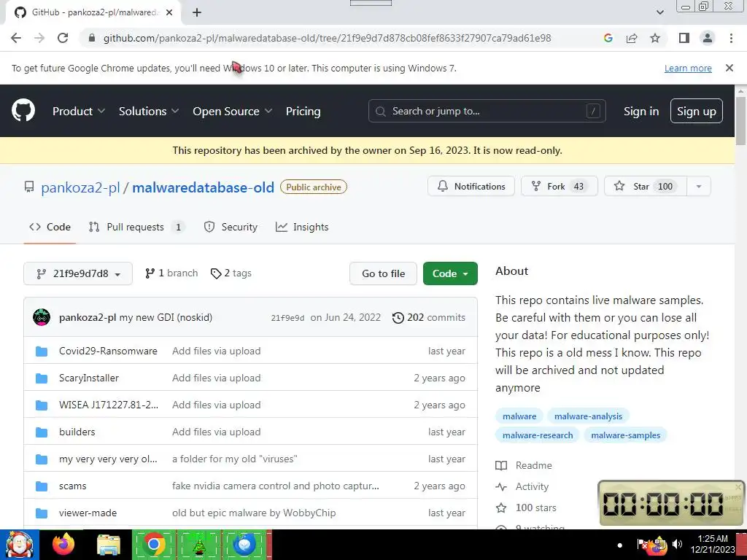Click pankoza2-pl's avatar in commit row
Viewport: 747px width, 560px height.
pyautogui.click(x=42, y=317)
